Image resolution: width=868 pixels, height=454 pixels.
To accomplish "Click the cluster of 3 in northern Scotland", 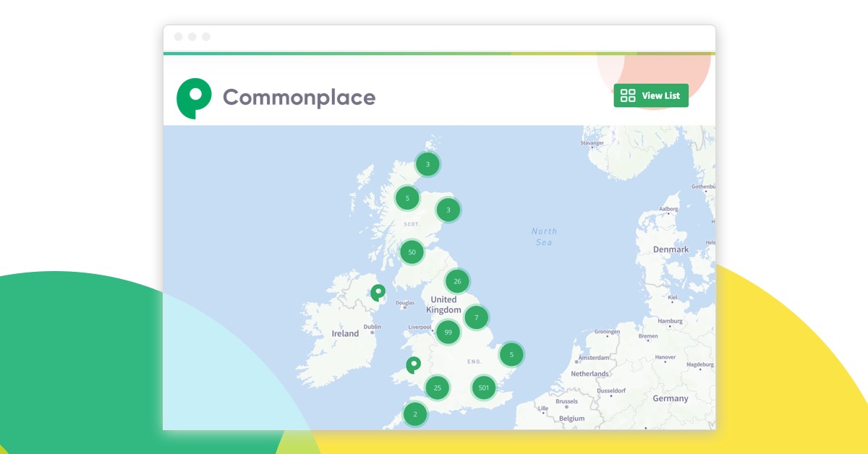I will (427, 164).
